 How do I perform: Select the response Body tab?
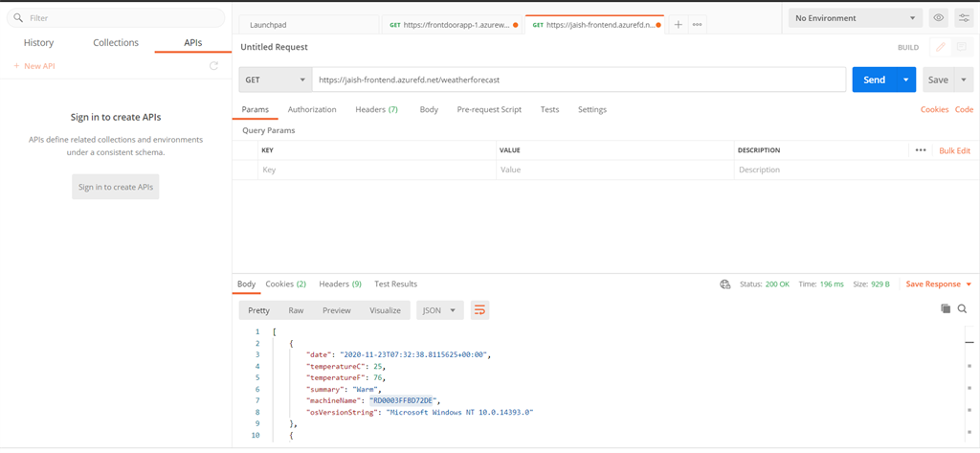pos(246,284)
